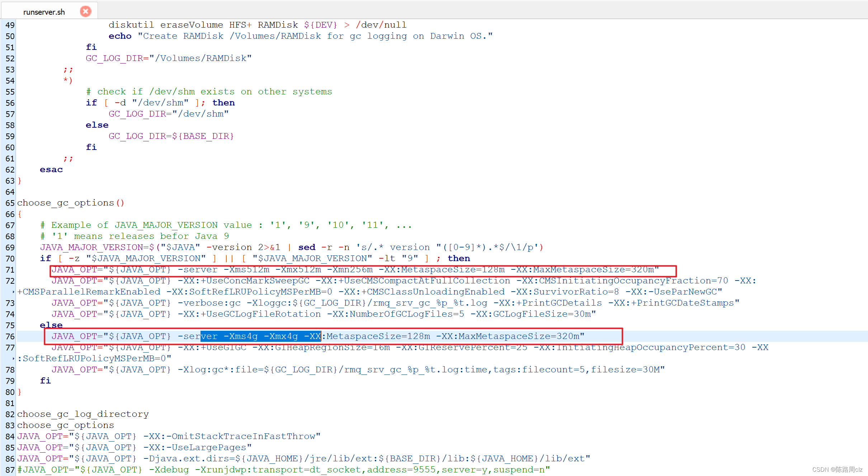868x476 pixels.
Task: Click the opening brace on line 66
Action: [19, 214]
